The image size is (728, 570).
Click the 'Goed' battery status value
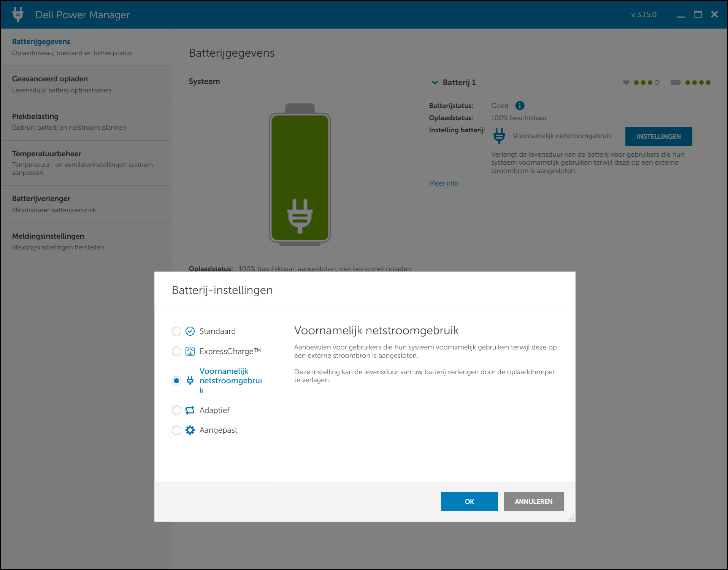(x=500, y=106)
